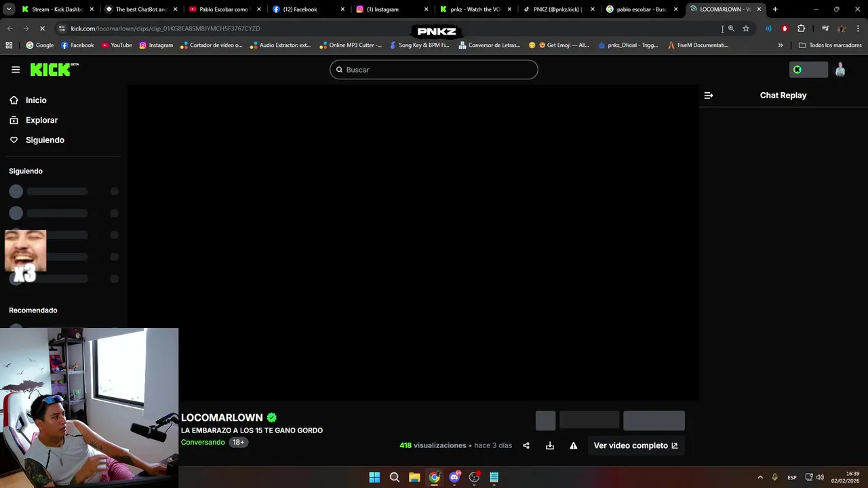Switch to pablo escobar Google search tab
The width and height of the screenshot is (868, 488).
pyautogui.click(x=641, y=9)
